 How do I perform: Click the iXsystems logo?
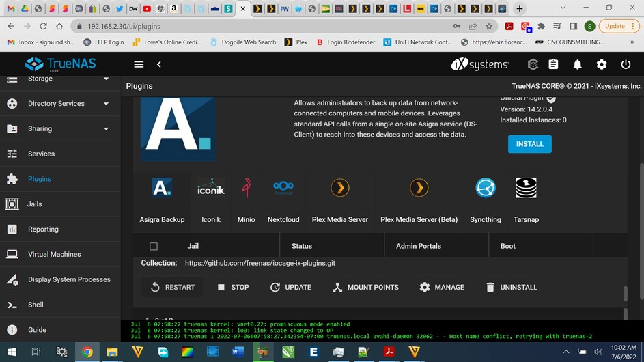480,64
